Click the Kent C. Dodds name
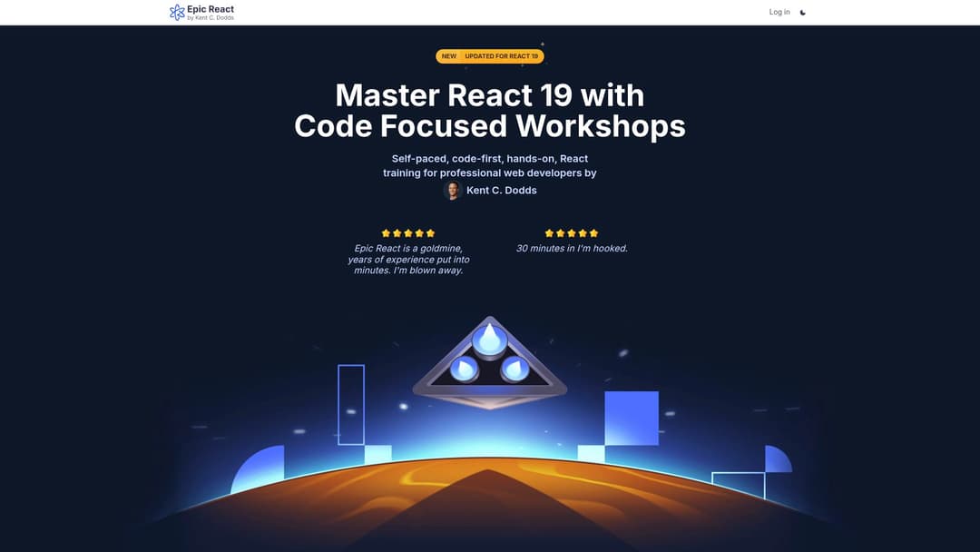The height and width of the screenshot is (552, 980). [x=501, y=190]
